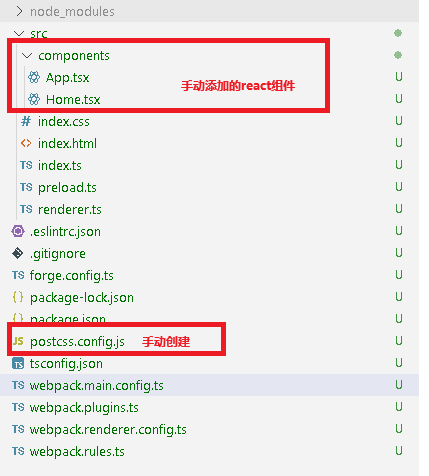Click the TS icon beside forge.config.ts
The image size is (429, 476).
click(x=18, y=275)
